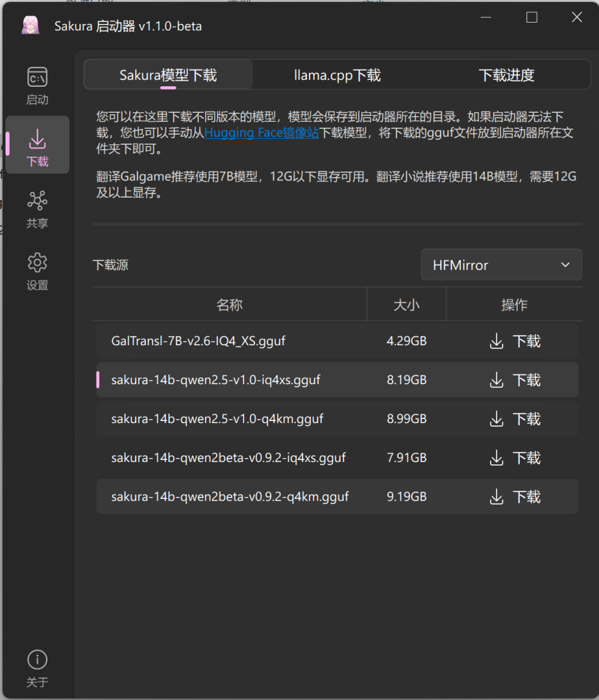Download sakura-14b-qwen2.5-v1.0-q4km.gguf model
599x700 pixels.
tap(515, 419)
